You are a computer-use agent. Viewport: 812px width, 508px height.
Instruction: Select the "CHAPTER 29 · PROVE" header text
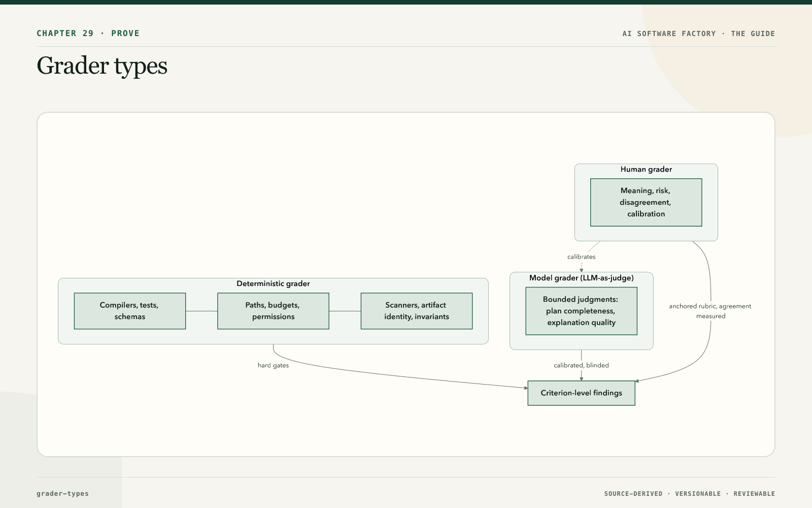click(x=88, y=34)
